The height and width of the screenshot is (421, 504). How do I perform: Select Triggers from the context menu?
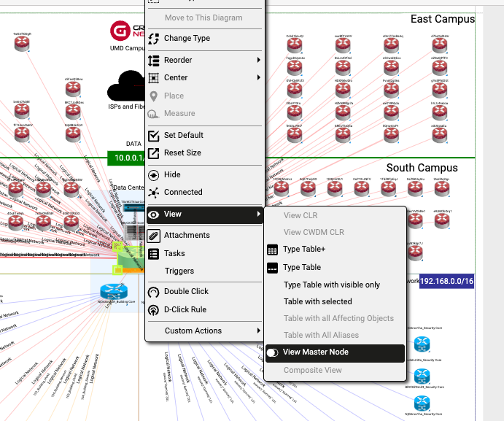[179, 271]
